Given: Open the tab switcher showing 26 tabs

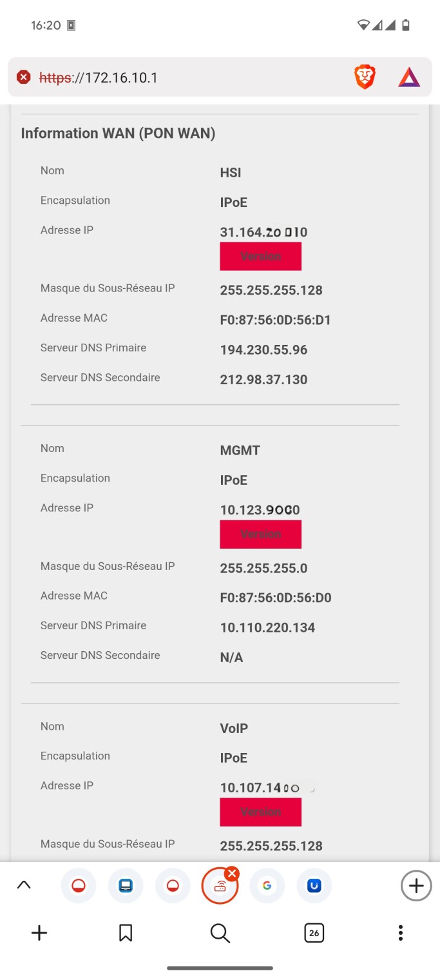Looking at the screenshot, I should click(x=314, y=933).
